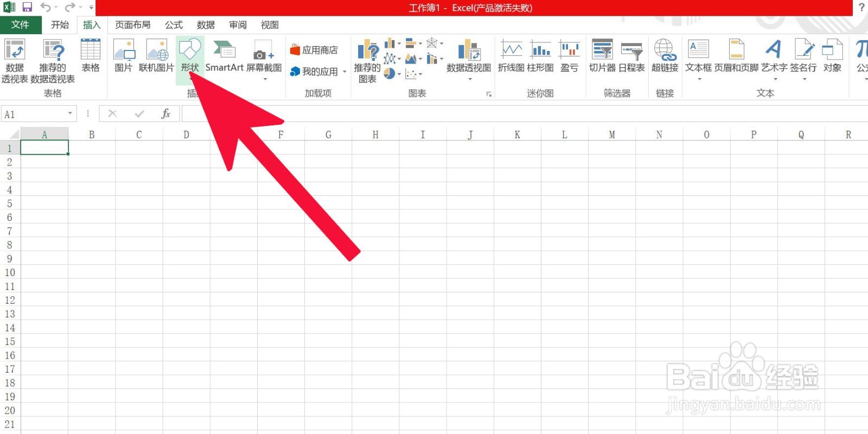Insert a Table
868x434 pixels.
coord(91,55)
